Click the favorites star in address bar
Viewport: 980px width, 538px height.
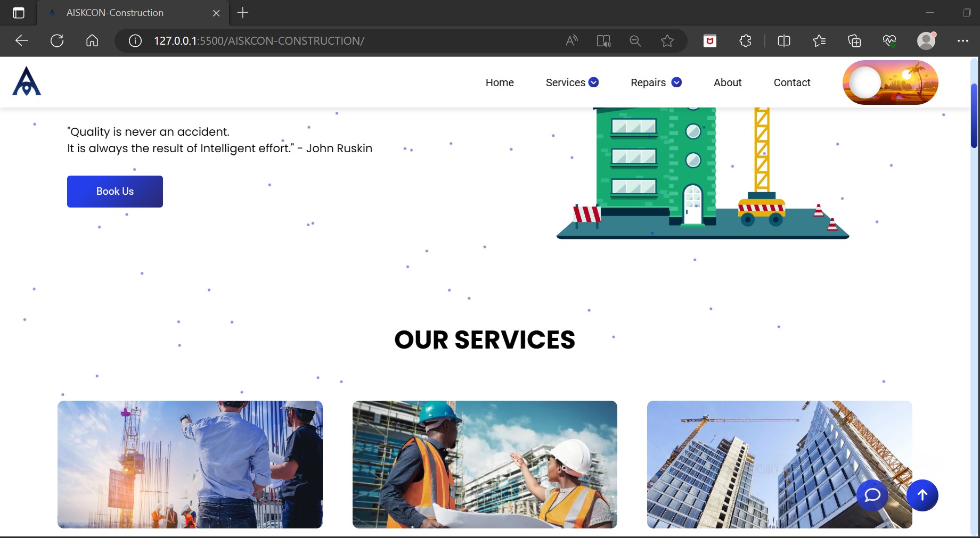[667, 40]
